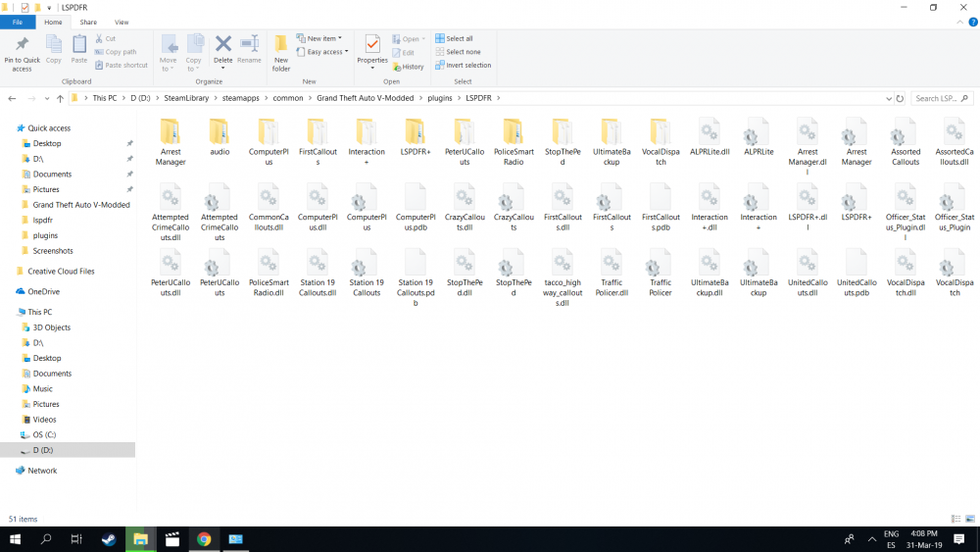
Task: Click History in the Open group
Action: (x=408, y=67)
